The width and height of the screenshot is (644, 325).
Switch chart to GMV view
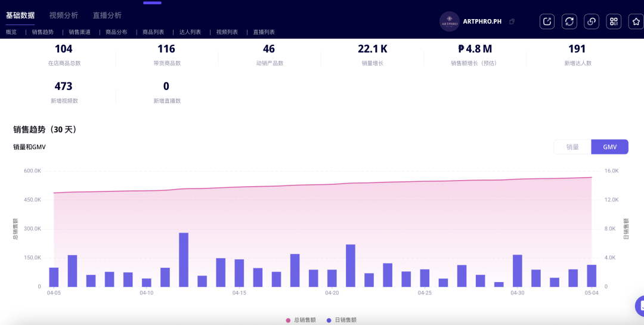(609, 147)
